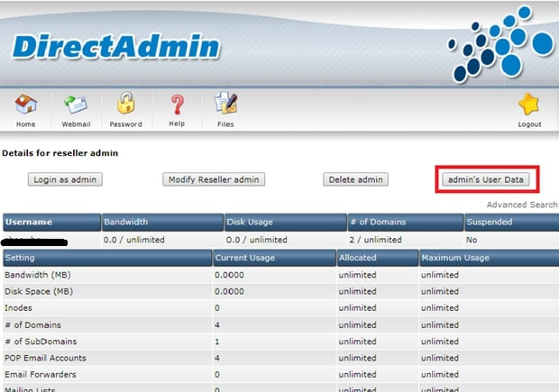The height and width of the screenshot is (392, 559).
Task: Select the # of SubDomains row label
Action: [41, 341]
